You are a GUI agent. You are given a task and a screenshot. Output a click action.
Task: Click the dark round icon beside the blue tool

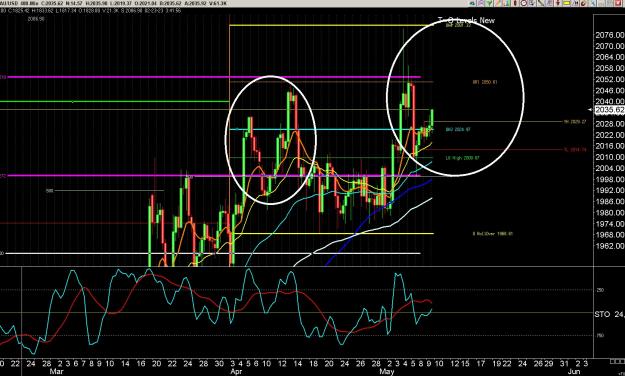click(x=583, y=3)
